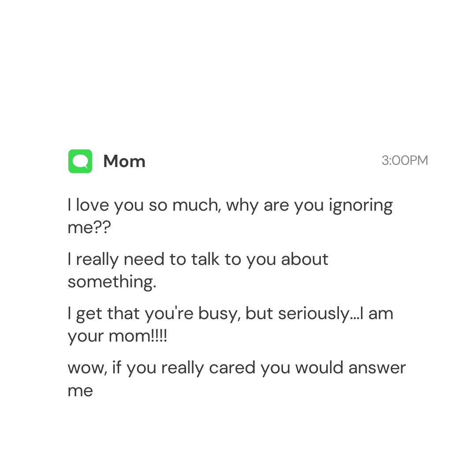Click the word 'cared' in last message

tap(232, 368)
